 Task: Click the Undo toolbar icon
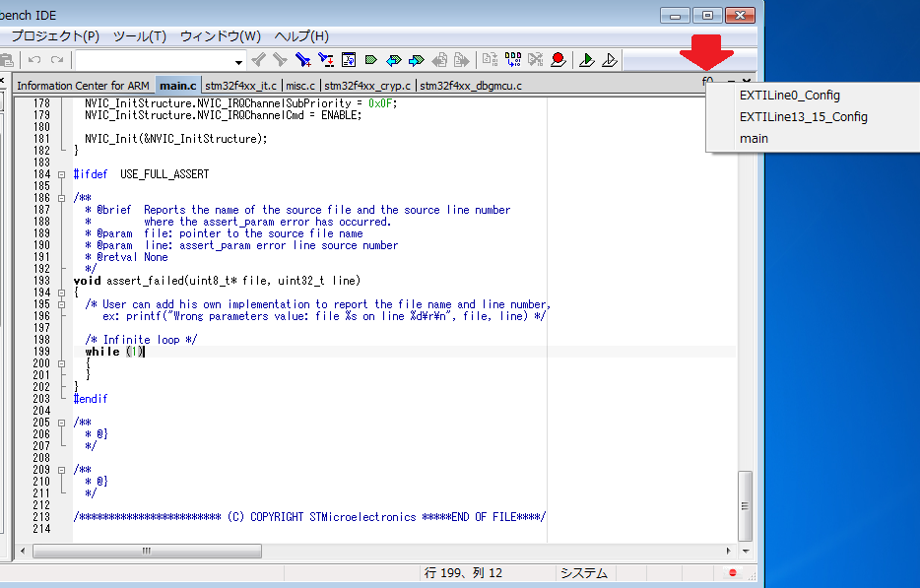[x=34, y=60]
